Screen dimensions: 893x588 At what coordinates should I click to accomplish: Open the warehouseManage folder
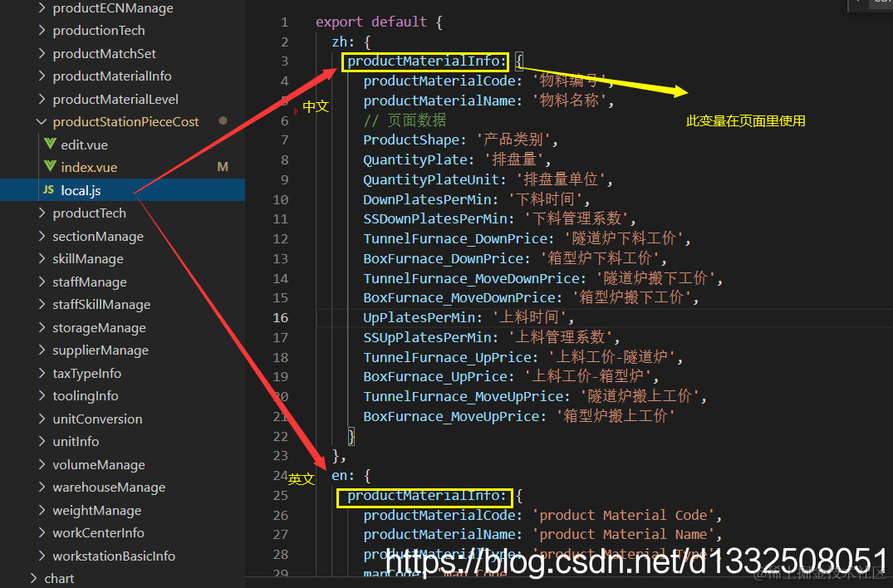tap(109, 488)
